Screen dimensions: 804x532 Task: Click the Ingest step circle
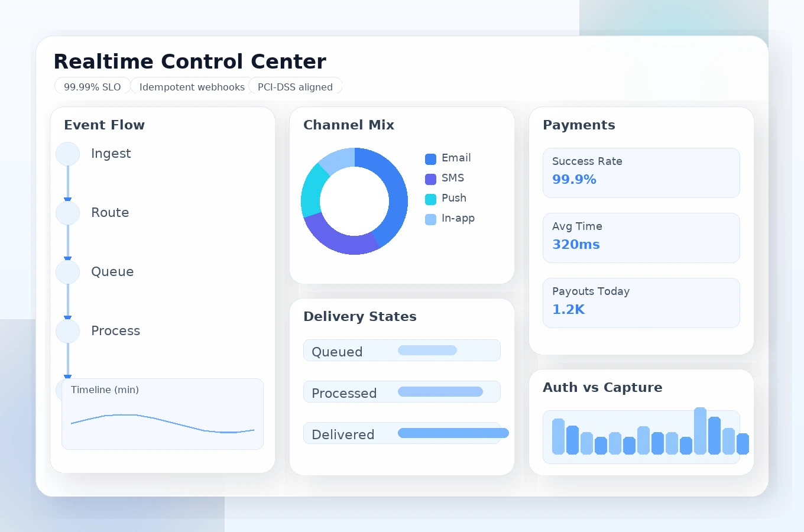pos(67,154)
